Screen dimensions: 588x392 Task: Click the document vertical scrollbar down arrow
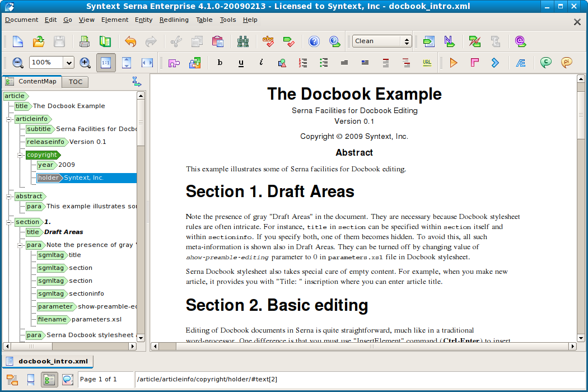point(581,338)
